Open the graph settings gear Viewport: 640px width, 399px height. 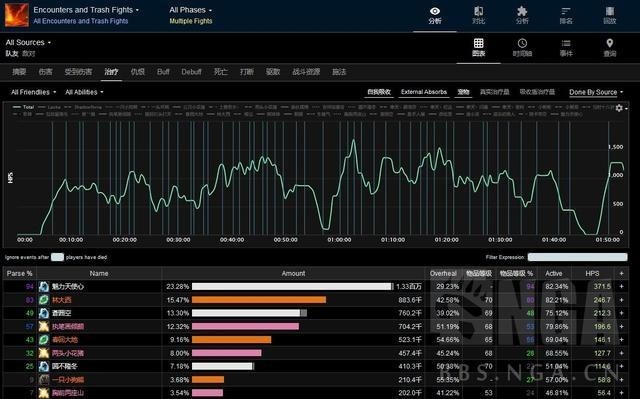pos(619,108)
